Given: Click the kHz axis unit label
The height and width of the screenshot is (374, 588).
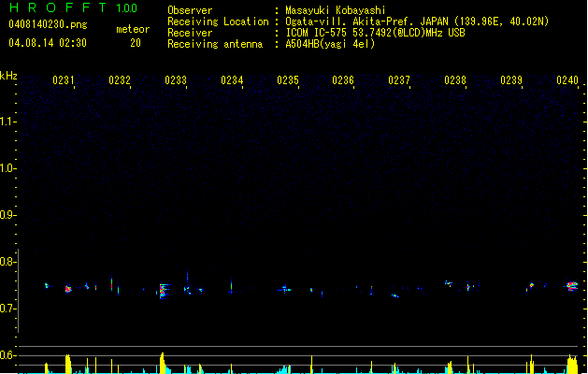Looking at the screenshot, I should pyautogui.click(x=8, y=76).
